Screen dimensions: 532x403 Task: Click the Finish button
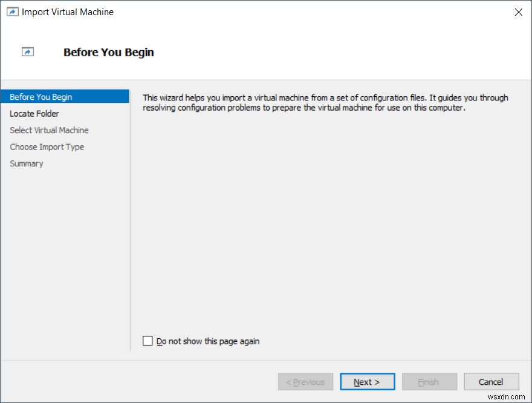tap(429, 381)
